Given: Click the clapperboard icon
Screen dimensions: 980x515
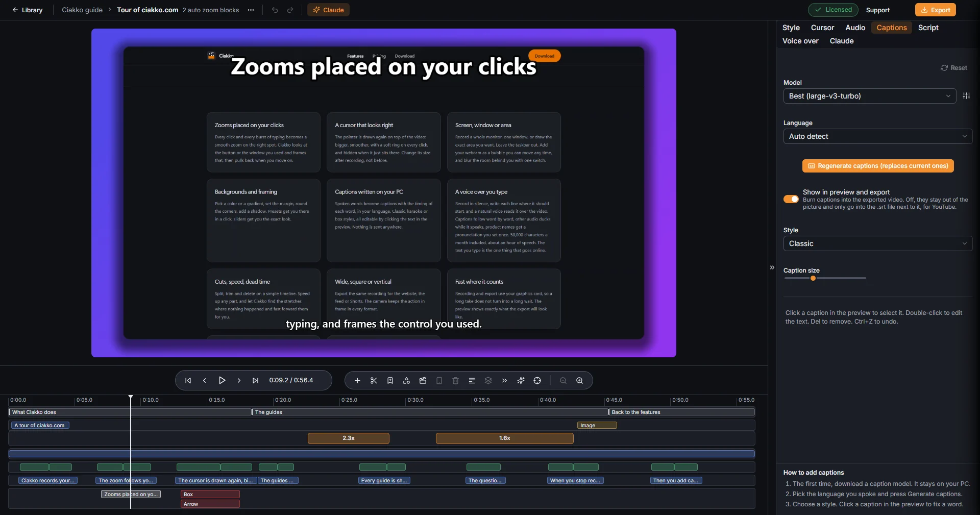Looking at the screenshot, I should [423, 380].
